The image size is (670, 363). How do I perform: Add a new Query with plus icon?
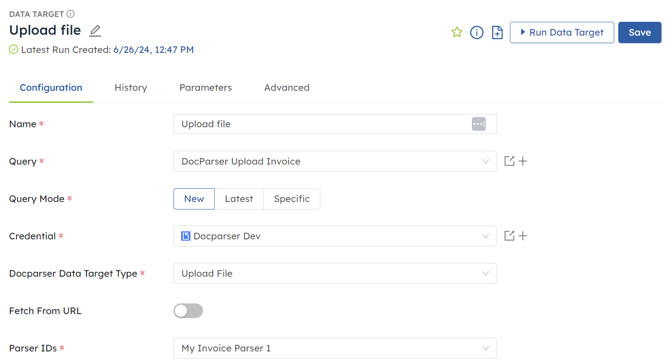pyautogui.click(x=523, y=161)
